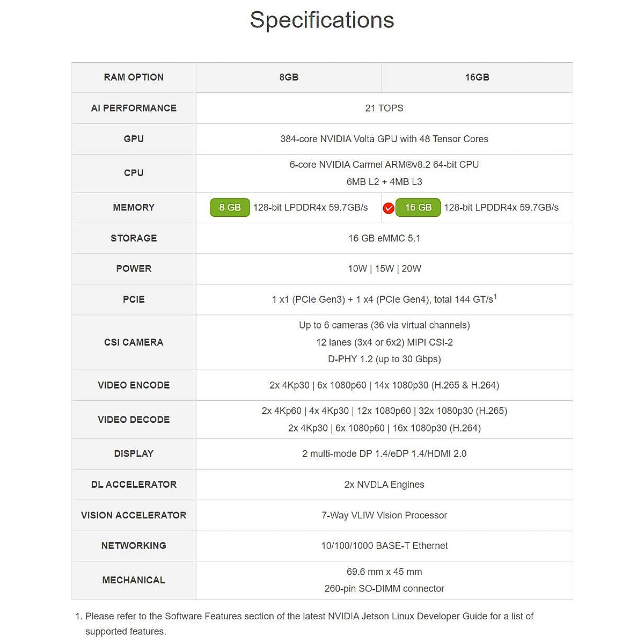Select the AI PERFORMANCE row label

click(134, 108)
